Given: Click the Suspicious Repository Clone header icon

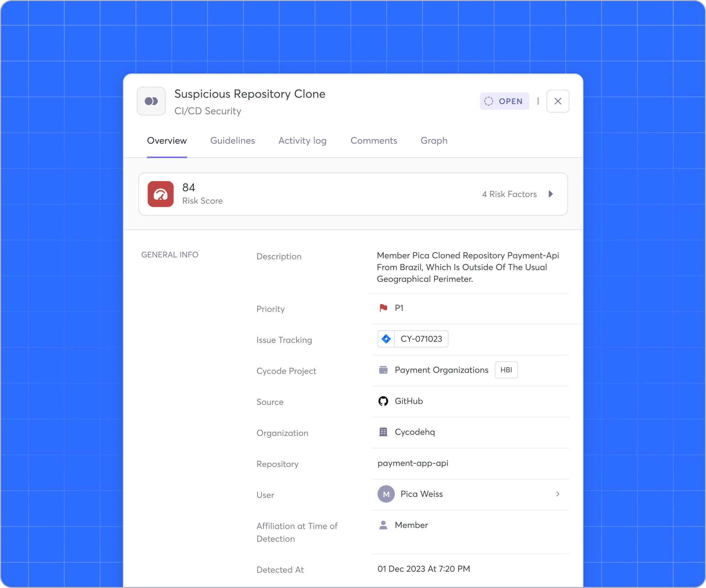Looking at the screenshot, I should [151, 101].
